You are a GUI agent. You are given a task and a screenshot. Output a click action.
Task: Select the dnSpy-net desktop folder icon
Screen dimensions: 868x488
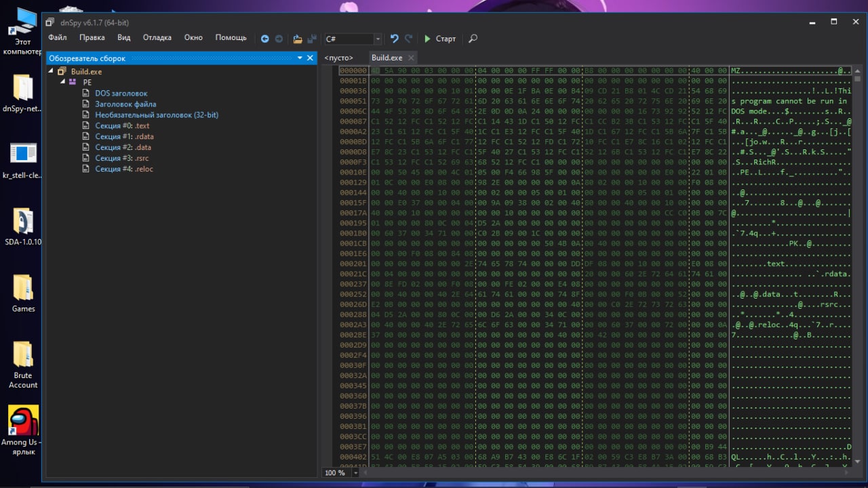point(22,93)
